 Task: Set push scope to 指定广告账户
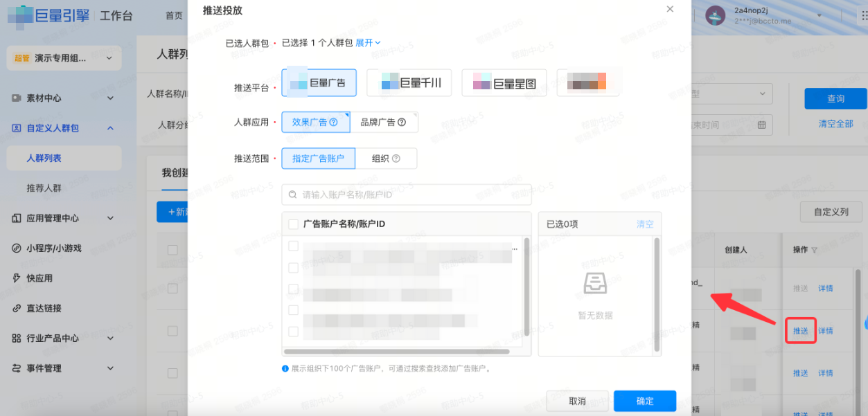[x=318, y=159]
